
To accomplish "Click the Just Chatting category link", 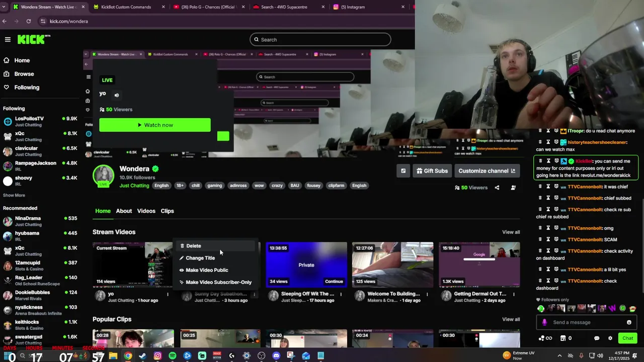I will tap(134, 186).
